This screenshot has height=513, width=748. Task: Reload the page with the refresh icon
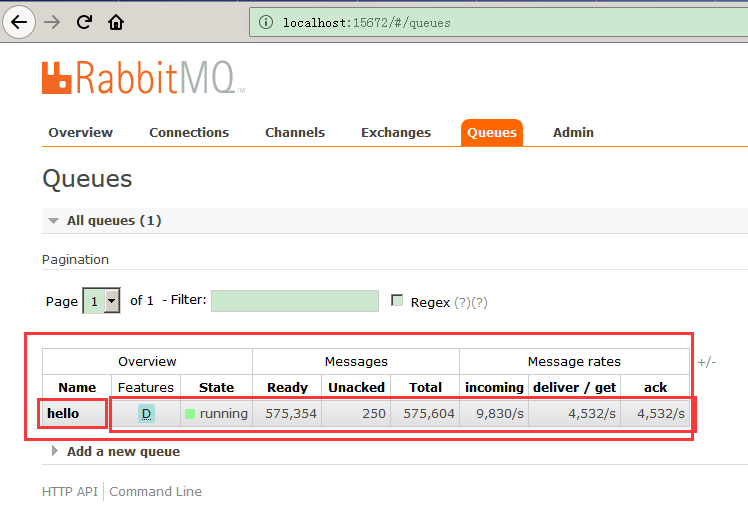pos(84,22)
